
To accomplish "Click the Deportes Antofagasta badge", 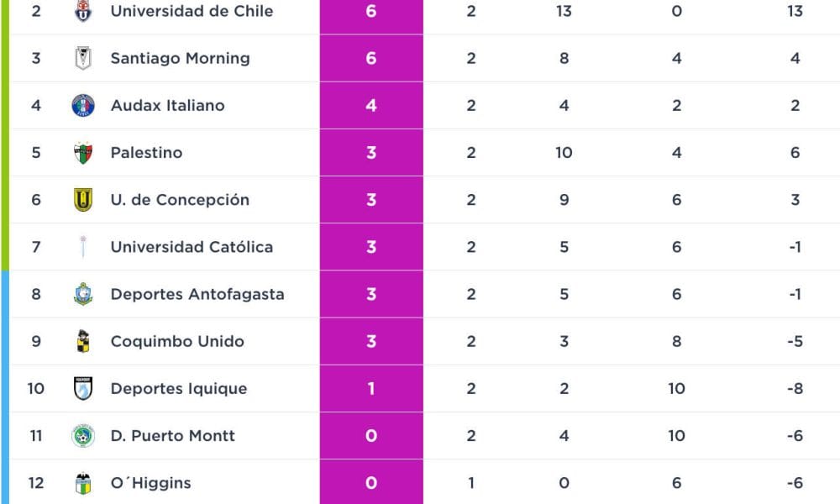I will [83, 294].
